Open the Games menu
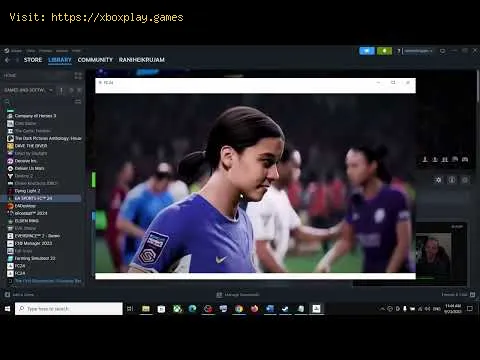The image size is (480, 360). tap(62, 51)
